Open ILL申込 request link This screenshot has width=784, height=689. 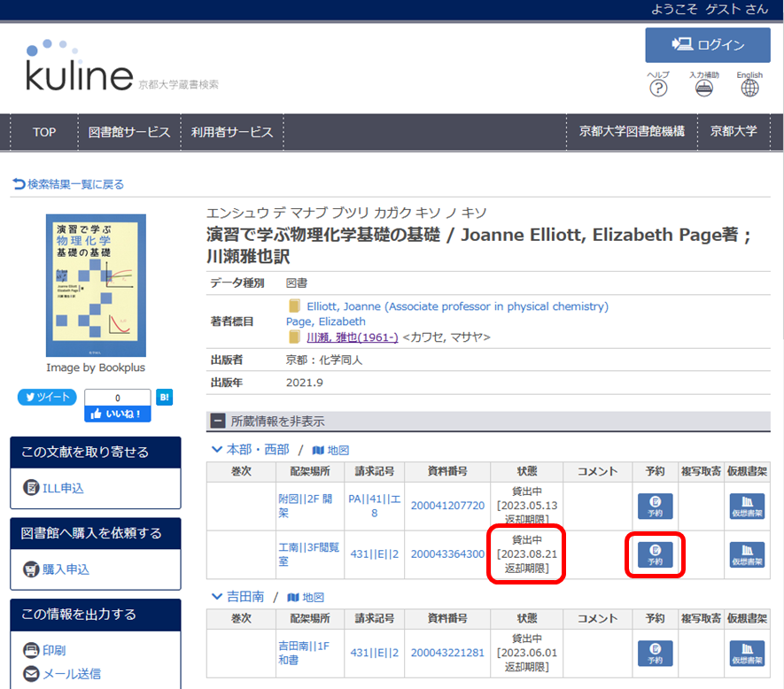click(x=53, y=488)
